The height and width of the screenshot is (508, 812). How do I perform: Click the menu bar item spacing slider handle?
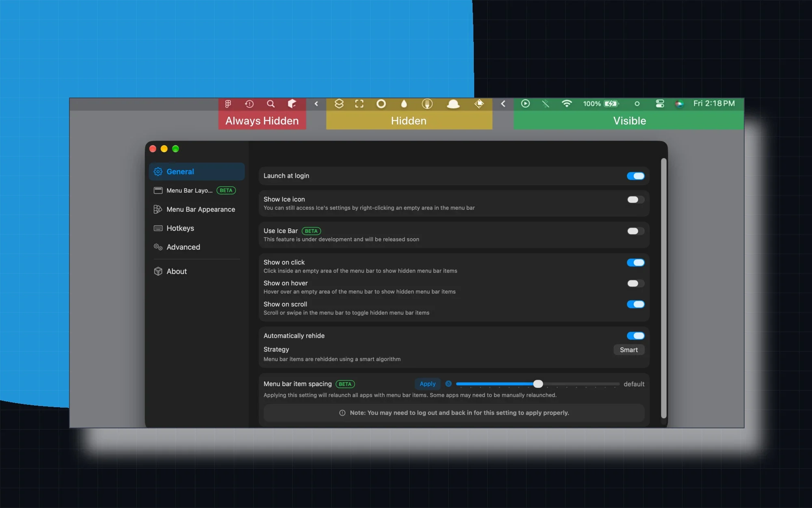point(538,384)
